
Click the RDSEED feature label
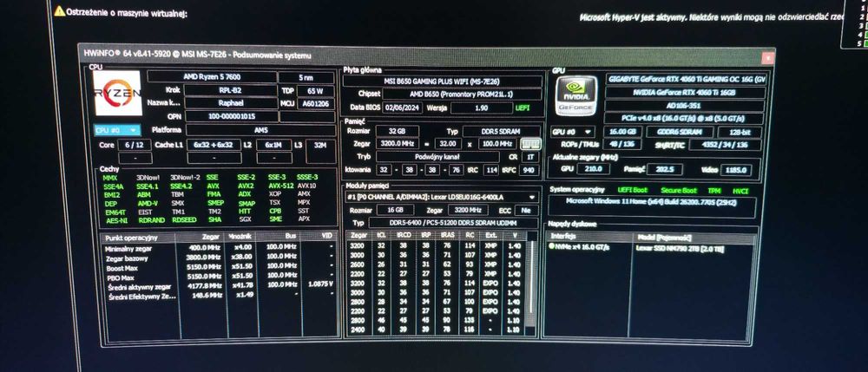tap(183, 219)
